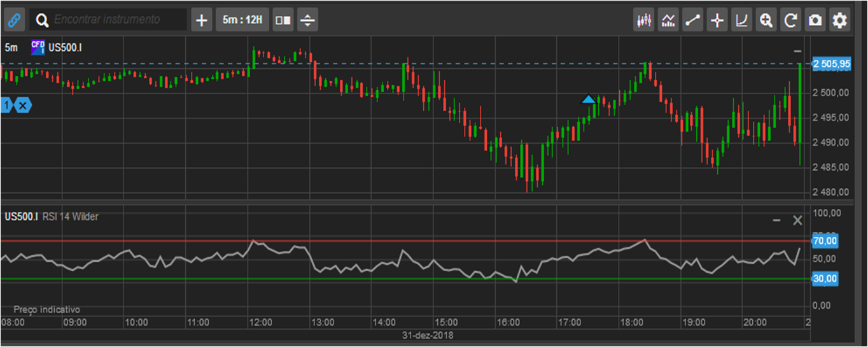Click the RSI 30,00 oversold level label

point(825,279)
